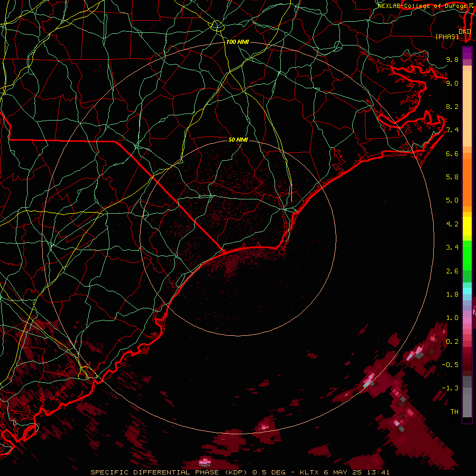The height and width of the screenshot is (476, 476).
Task: Click the 0.2 value on color scale
Action: tap(452, 342)
